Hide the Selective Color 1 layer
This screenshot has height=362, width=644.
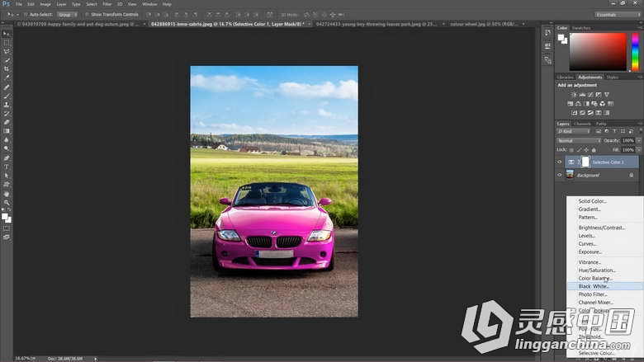click(560, 162)
